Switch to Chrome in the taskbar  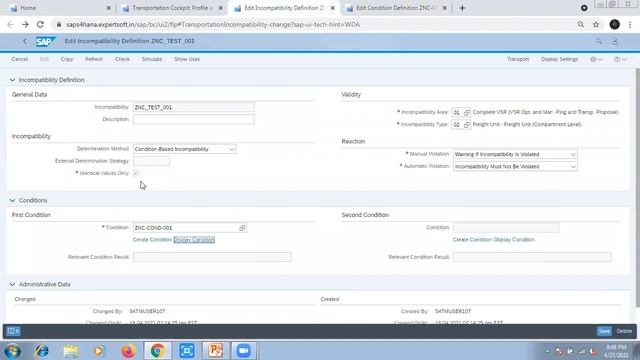(x=158, y=351)
